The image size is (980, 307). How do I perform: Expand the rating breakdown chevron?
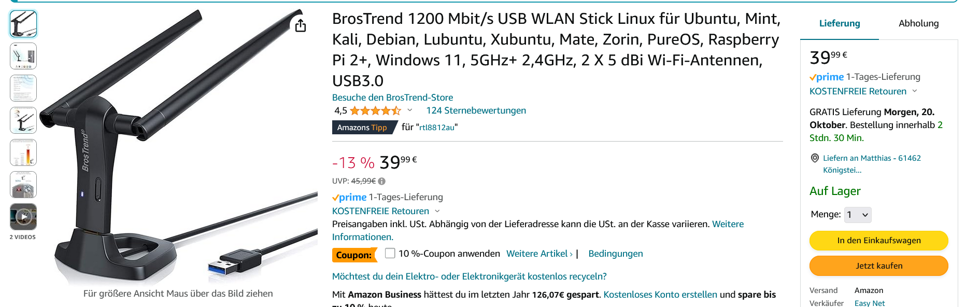[x=410, y=110]
